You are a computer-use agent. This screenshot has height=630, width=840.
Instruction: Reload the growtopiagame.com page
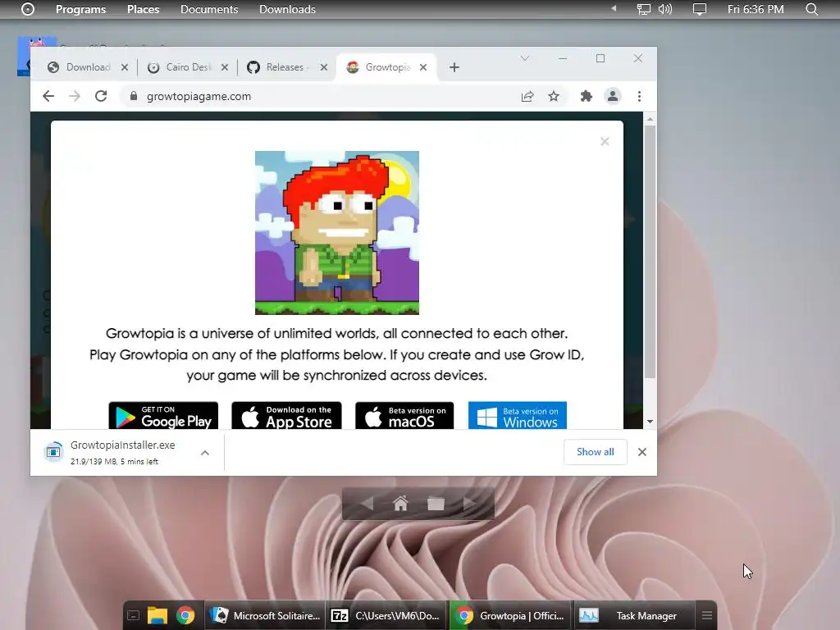[x=101, y=97]
